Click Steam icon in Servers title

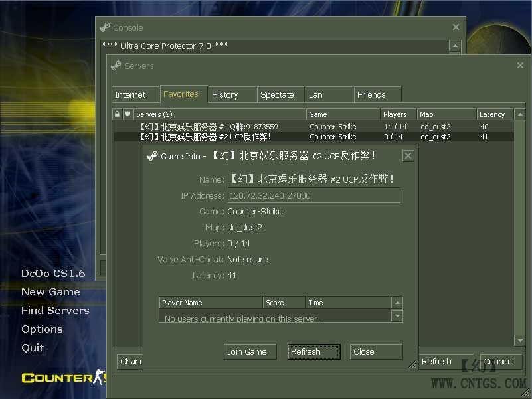click(x=116, y=66)
